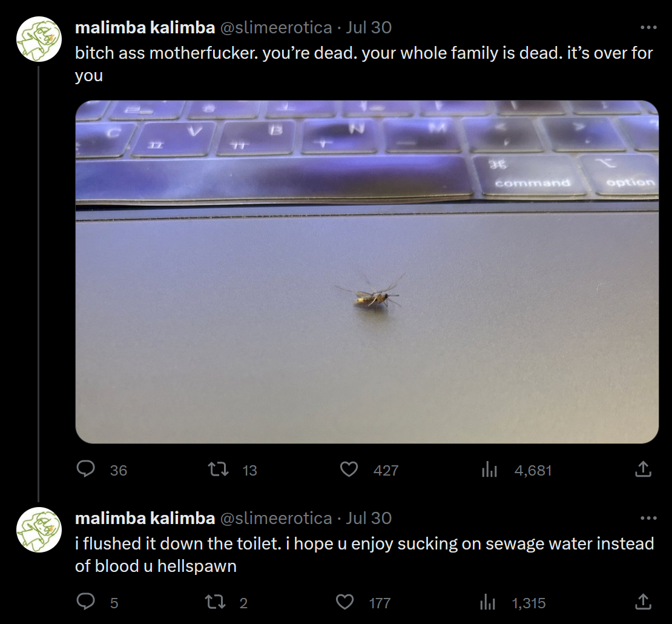
Task: Open more options menu on first tweet
Action: tap(648, 27)
